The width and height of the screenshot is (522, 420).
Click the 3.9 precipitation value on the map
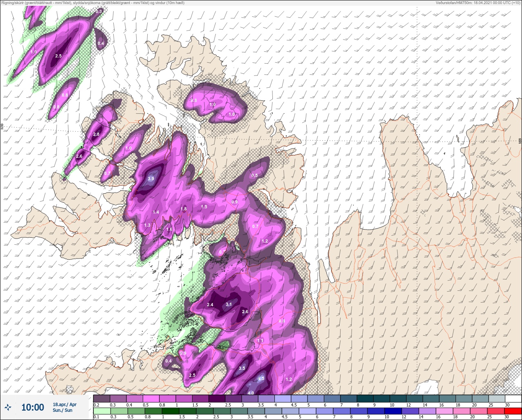point(151,179)
